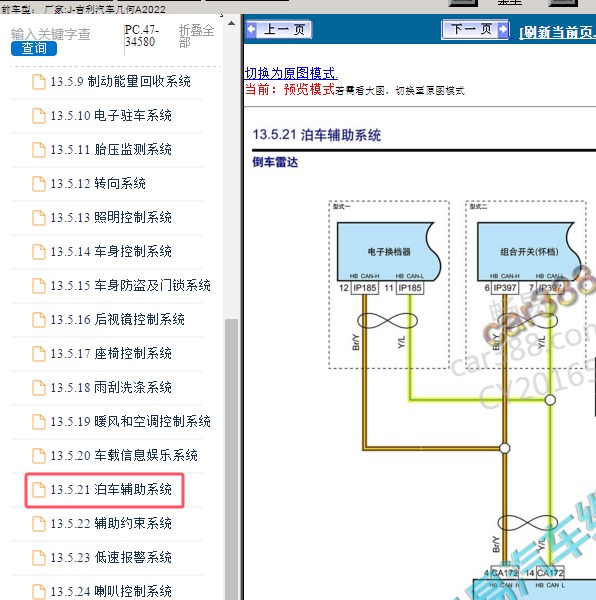Open 13.5.16 后视镜控制系统
This screenshot has height=600, width=596.
(117, 320)
